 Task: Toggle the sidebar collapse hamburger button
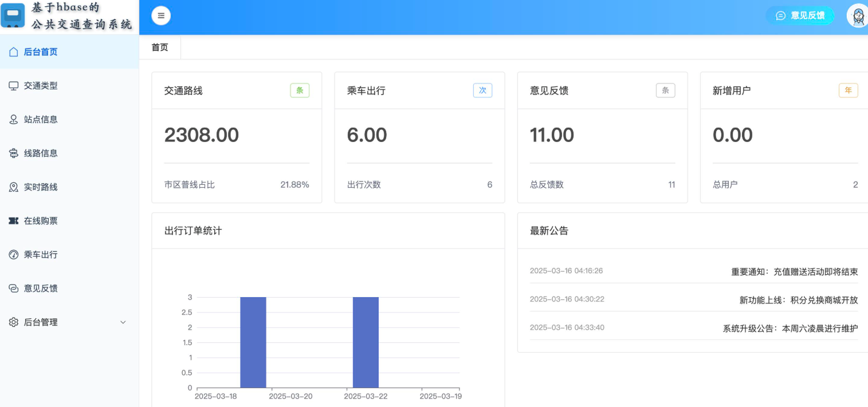(x=161, y=16)
